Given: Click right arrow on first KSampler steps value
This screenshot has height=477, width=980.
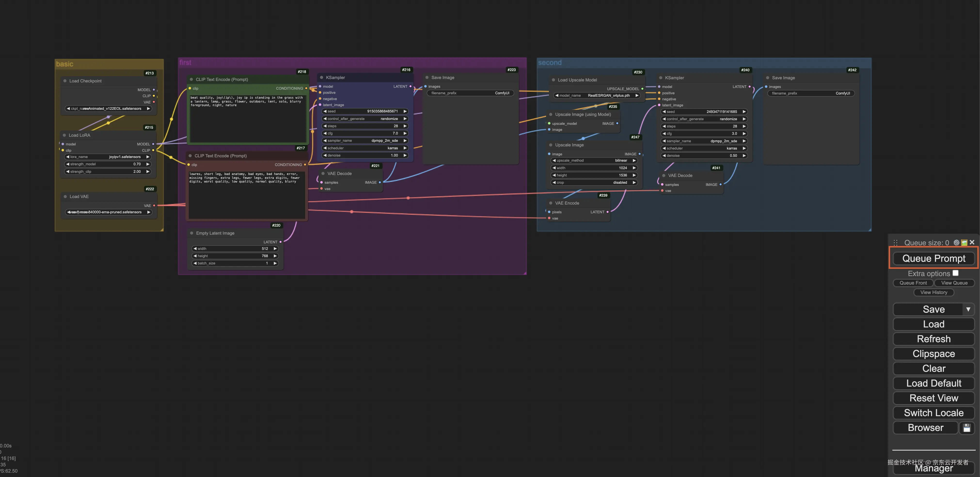Looking at the screenshot, I should point(405,126).
